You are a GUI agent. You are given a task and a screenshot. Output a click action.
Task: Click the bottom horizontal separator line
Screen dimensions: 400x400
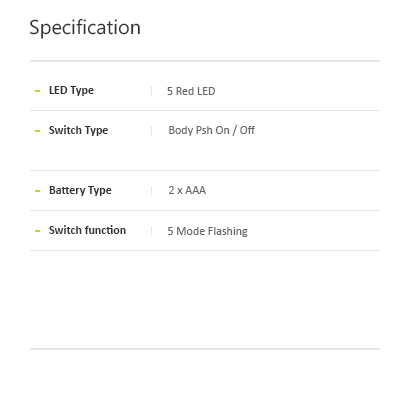(205, 349)
